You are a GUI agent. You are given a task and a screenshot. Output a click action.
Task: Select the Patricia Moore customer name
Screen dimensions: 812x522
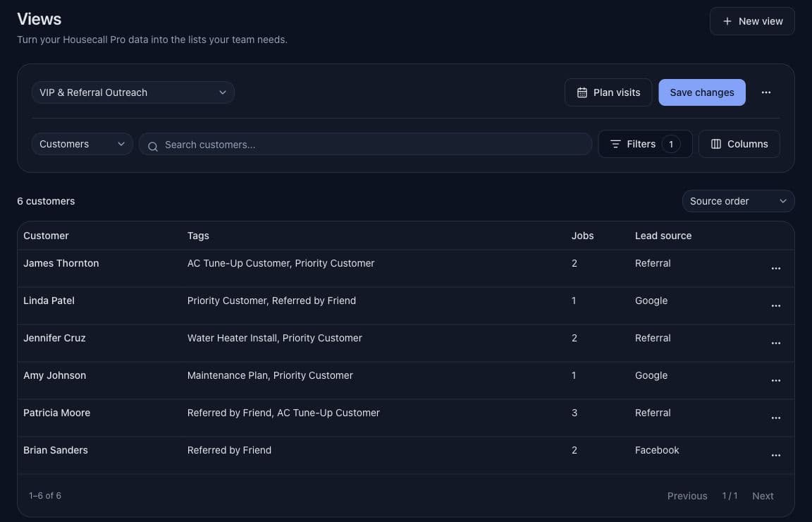click(56, 413)
